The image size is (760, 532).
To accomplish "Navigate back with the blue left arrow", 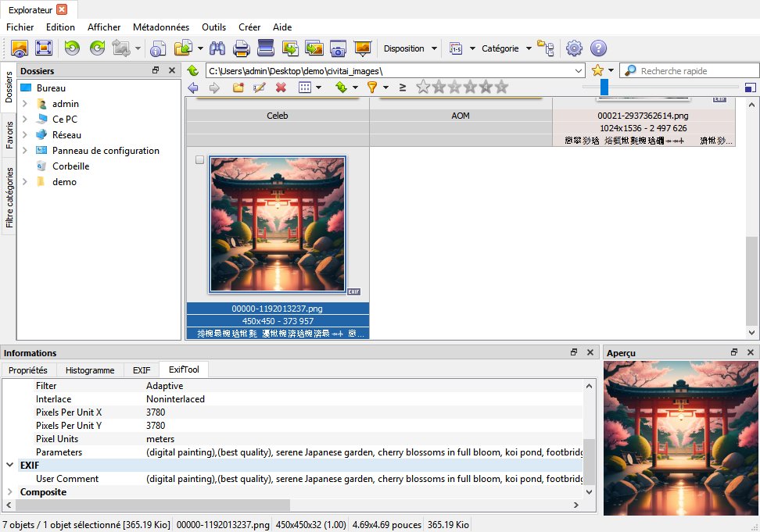I will tap(193, 87).
